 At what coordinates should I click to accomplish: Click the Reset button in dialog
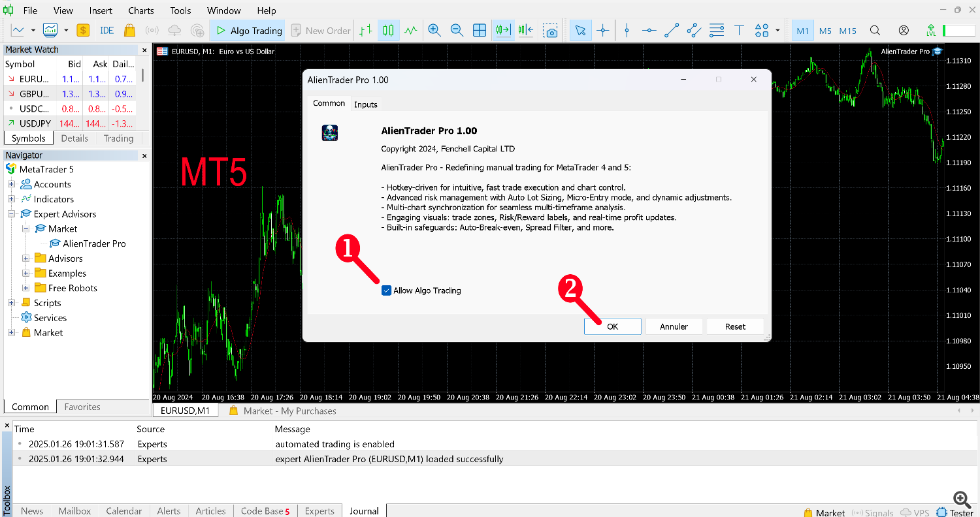[x=735, y=326]
